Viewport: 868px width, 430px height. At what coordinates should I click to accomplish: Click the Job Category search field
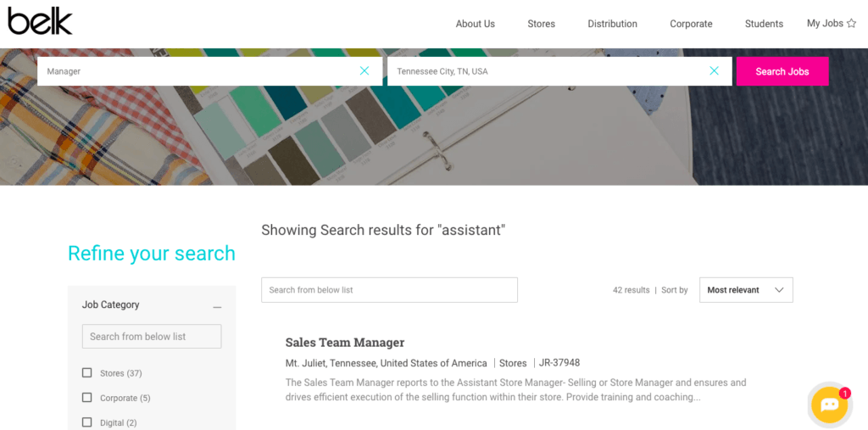tap(152, 337)
